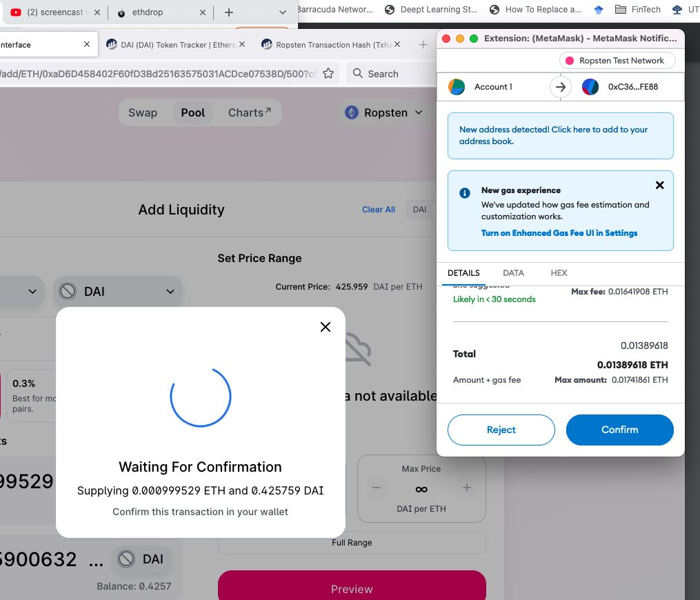Expand the tab list chevron in the top browser
This screenshot has height=600, width=700.
(x=283, y=12)
